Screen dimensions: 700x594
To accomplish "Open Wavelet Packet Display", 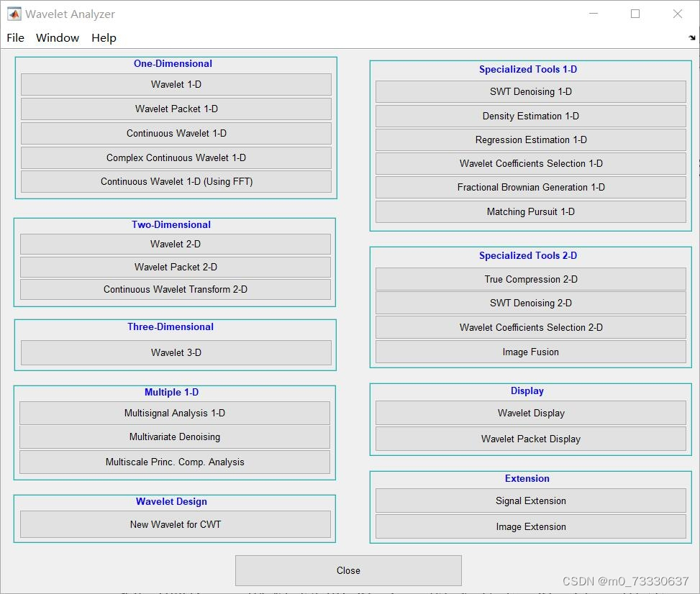I will pyautogui.click(x=531, y=439).
